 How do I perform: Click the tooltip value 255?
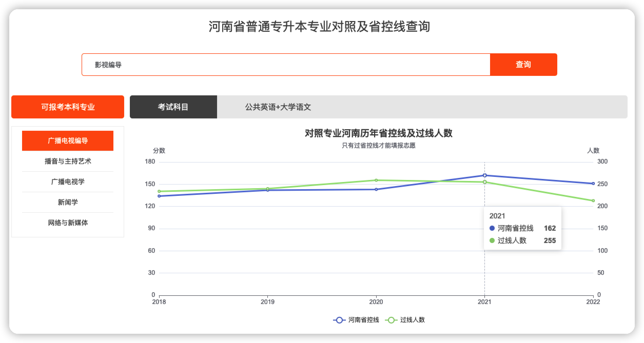pos(550,240)
